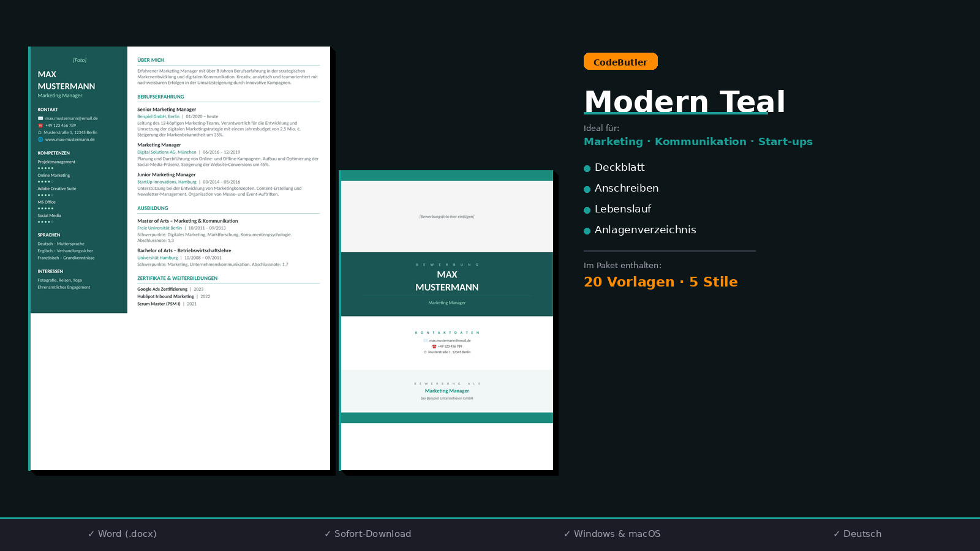
Task: Click the Projektmanagement rating dots
Action: pos(45,168)
